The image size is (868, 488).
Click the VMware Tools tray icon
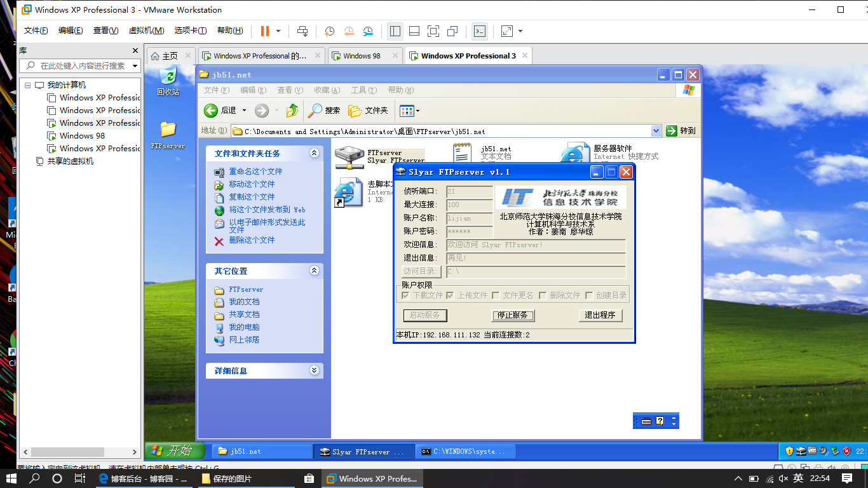tap(813, 451)
